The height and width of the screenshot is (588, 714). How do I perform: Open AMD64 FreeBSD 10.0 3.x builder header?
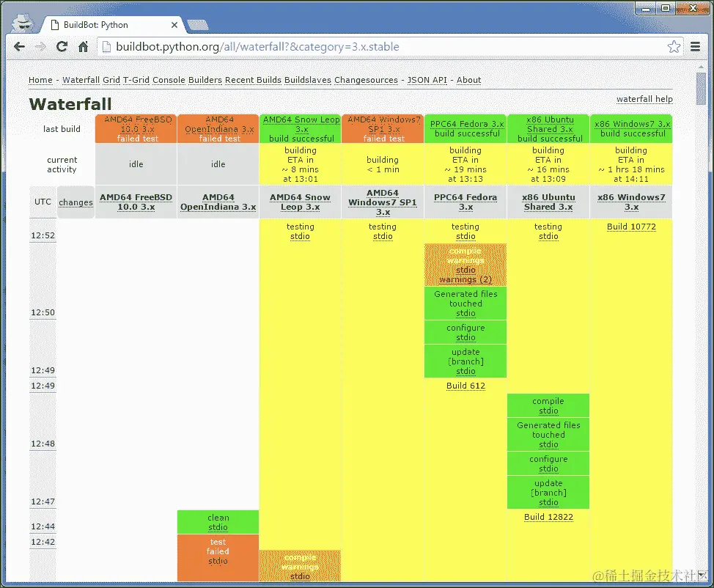136,202
